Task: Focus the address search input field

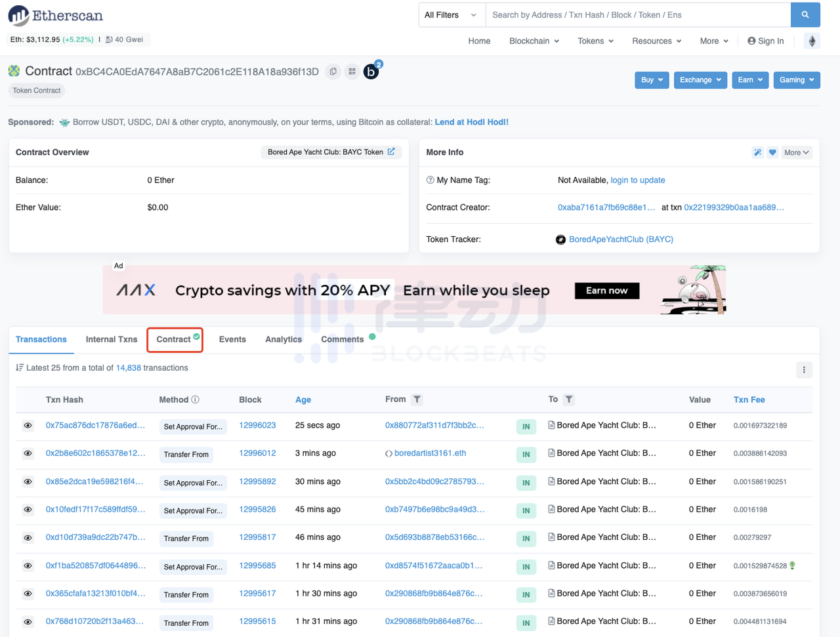Action: [637, 15]
